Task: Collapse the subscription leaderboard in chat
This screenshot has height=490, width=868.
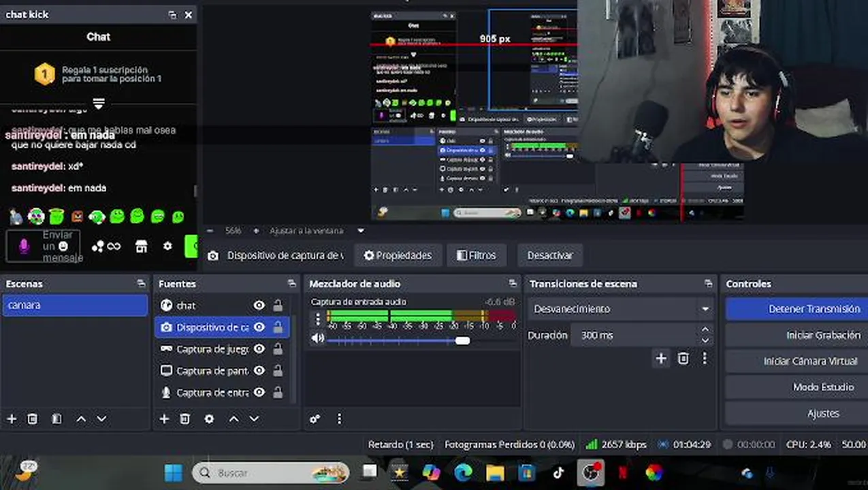Action: pos(99,103)
